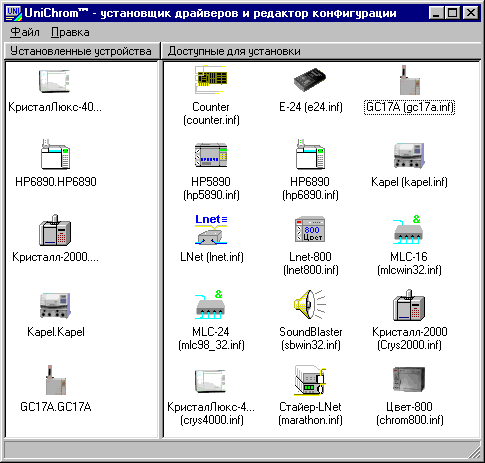Select installed Kapel.Kapel device
This screenshot has height=463, width=485.
pos(55,305)
